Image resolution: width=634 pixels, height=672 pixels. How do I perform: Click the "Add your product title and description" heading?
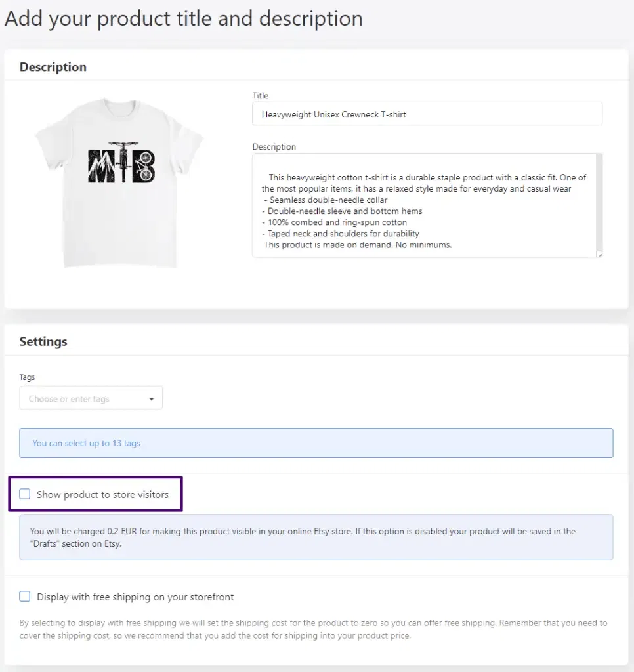click(183, 18)
